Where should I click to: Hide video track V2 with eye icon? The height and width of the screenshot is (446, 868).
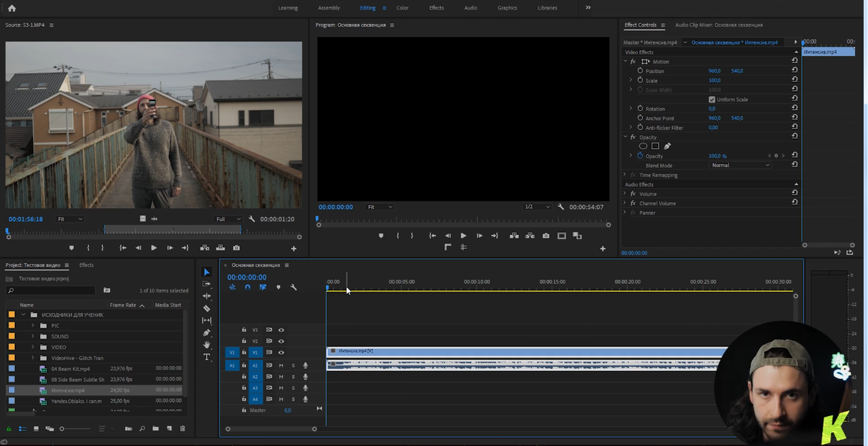click(281, 341)
